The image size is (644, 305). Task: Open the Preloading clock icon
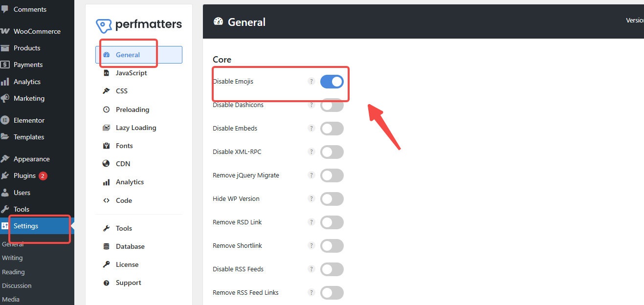pos(106,109)
